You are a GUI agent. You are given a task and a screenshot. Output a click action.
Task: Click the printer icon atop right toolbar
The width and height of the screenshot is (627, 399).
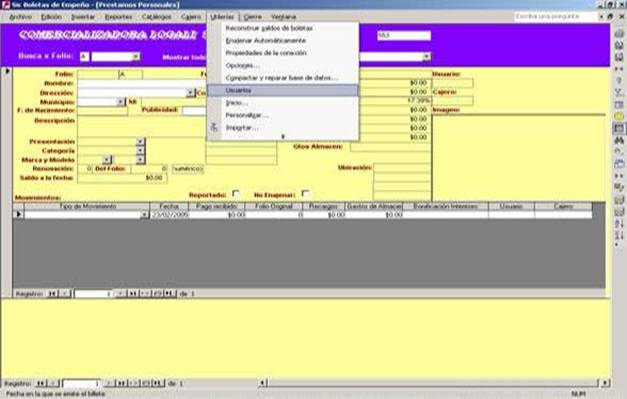click(619, 34)
